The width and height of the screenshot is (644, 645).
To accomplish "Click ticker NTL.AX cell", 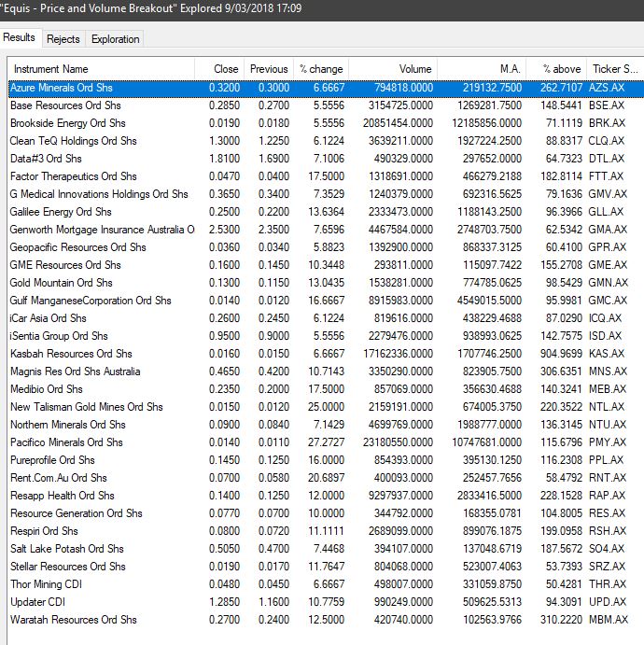I will click(x=607, y=406).
